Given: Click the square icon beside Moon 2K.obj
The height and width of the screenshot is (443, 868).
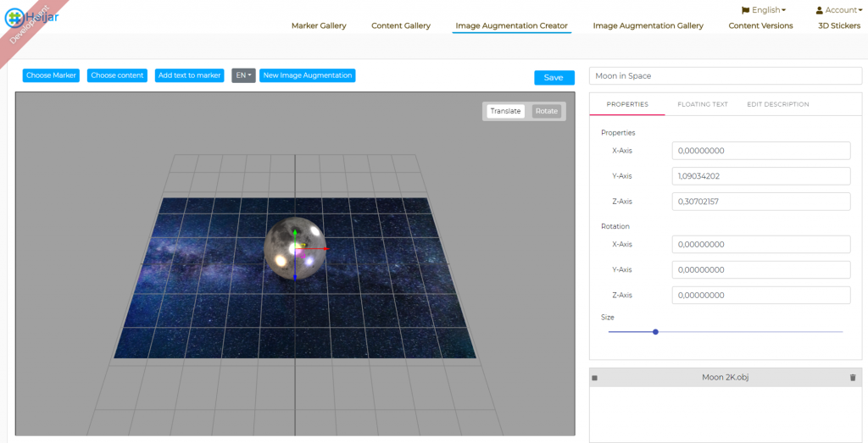Looking at the screenshot, I should (x=594, y=378).
